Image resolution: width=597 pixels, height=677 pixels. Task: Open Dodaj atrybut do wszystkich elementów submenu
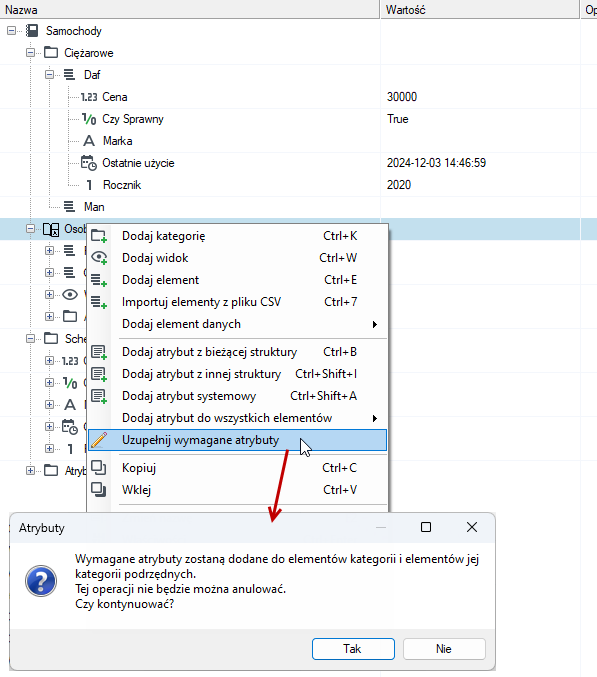click(x=237, y=418)
